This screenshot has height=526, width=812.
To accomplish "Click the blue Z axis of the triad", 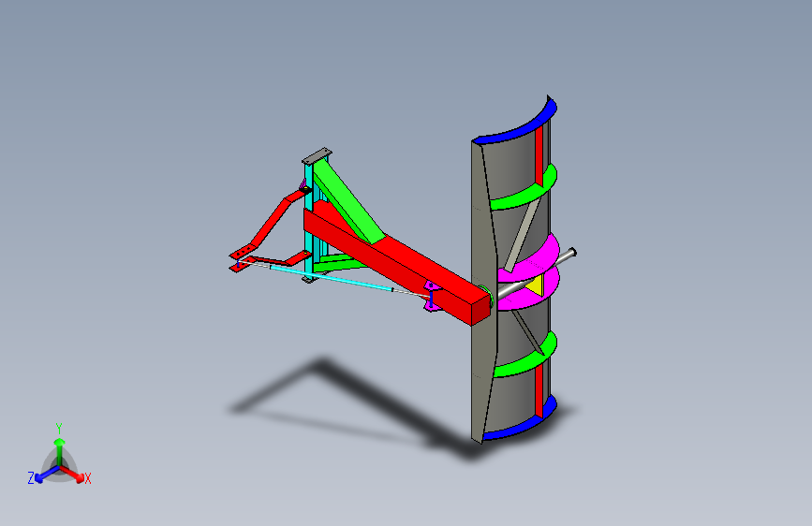I will pos(45,475).
